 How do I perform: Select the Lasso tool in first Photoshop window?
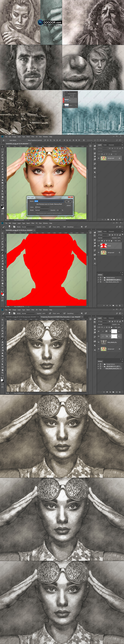[2, 152]
